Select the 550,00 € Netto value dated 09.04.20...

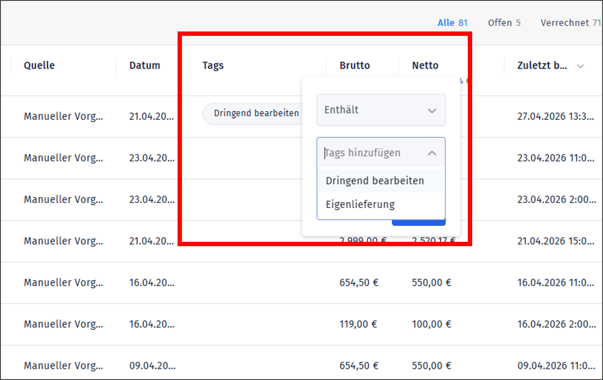(x=431, y=365)
